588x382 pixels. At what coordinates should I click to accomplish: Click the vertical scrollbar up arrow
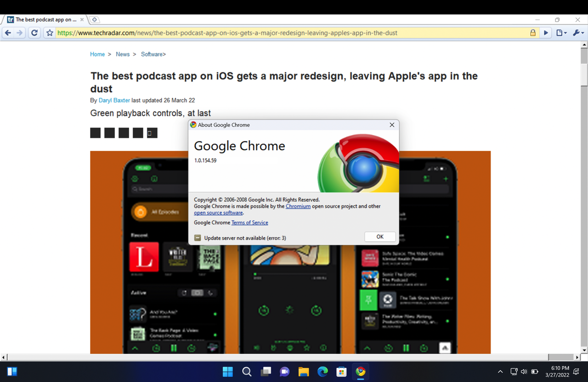[584, 45]
